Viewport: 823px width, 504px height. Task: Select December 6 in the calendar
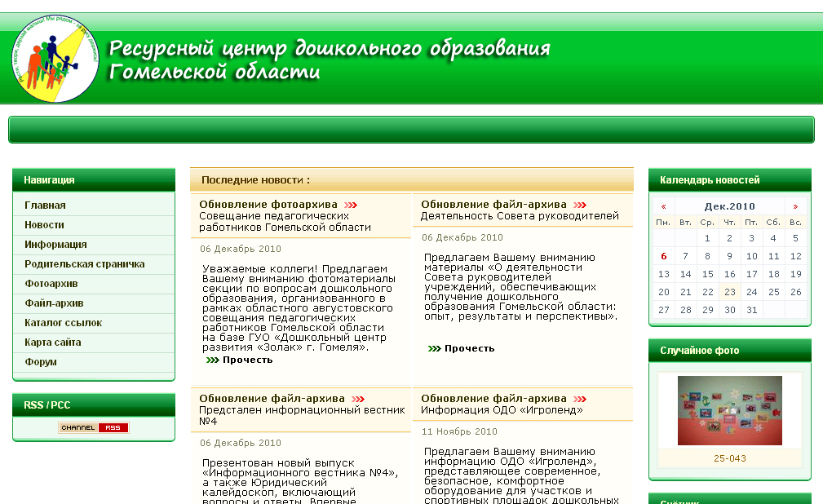tap(664, 256)
